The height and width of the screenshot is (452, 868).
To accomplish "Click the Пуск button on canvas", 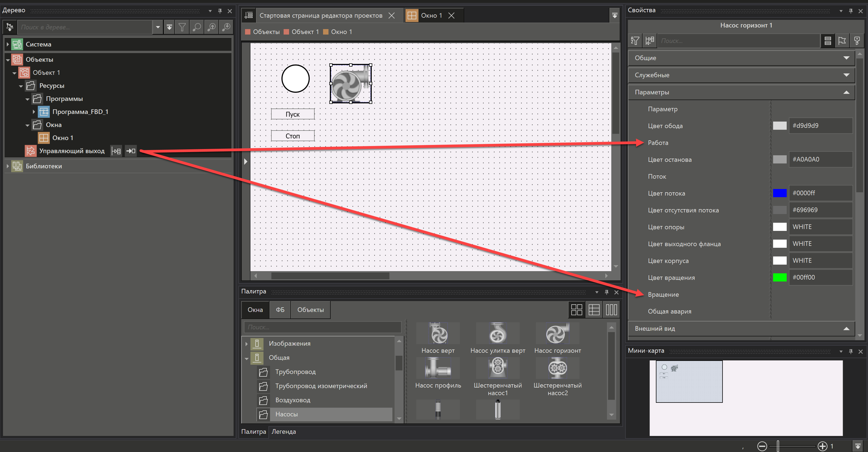I will click(x=293, y=114).
